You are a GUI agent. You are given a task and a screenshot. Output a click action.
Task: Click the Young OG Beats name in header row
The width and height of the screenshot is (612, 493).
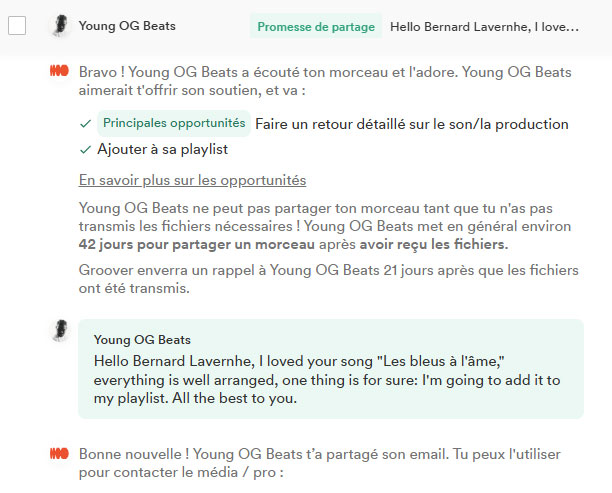[127, 26]
